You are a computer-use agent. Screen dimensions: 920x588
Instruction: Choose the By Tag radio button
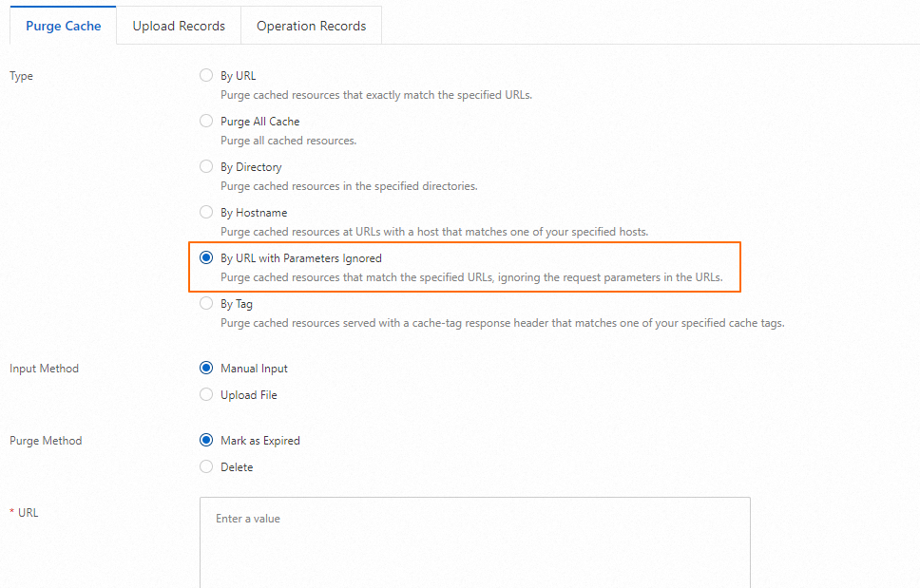tap(206, 304)
